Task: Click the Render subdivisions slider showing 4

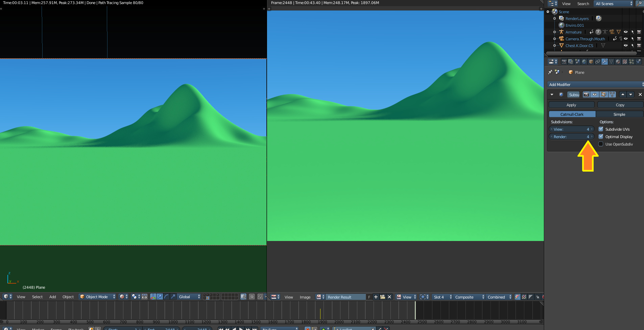Action: tap(571, 136)
